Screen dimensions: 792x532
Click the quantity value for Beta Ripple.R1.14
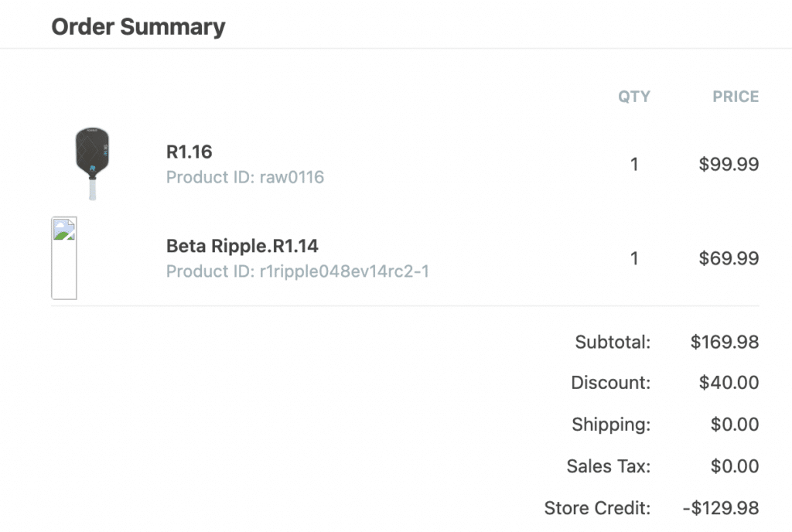pyautogui.click(x=634, y=257)
